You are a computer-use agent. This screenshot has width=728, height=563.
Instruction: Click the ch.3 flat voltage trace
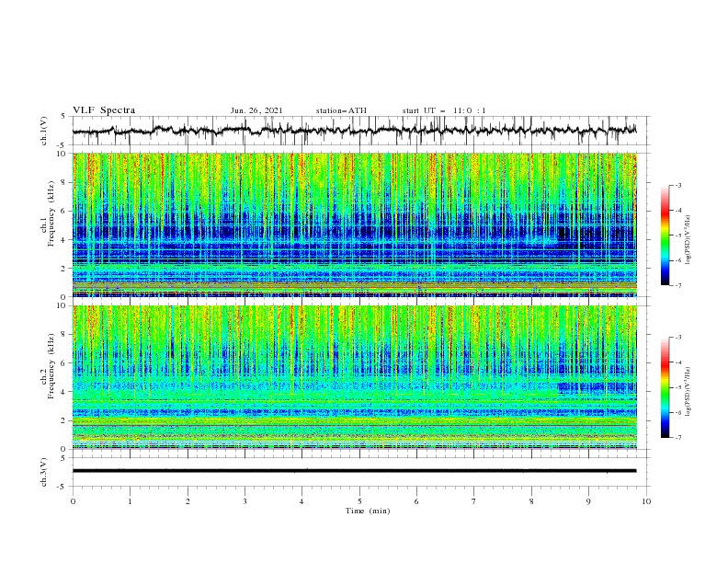(354, 471)
